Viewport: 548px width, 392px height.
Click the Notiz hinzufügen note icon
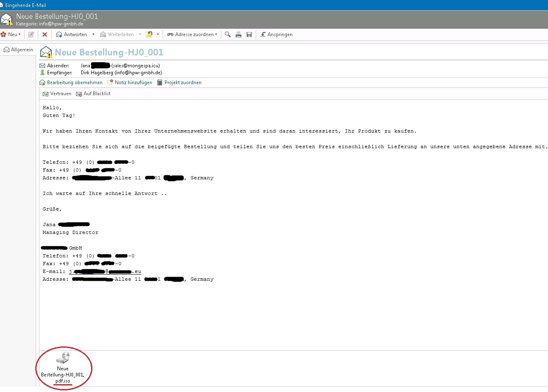[x=110, y=83]
